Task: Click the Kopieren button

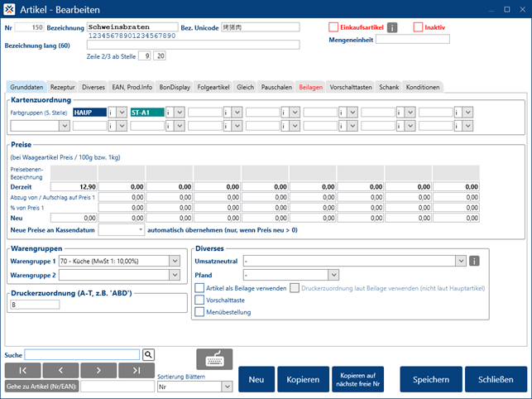Action: click(303, 379)
